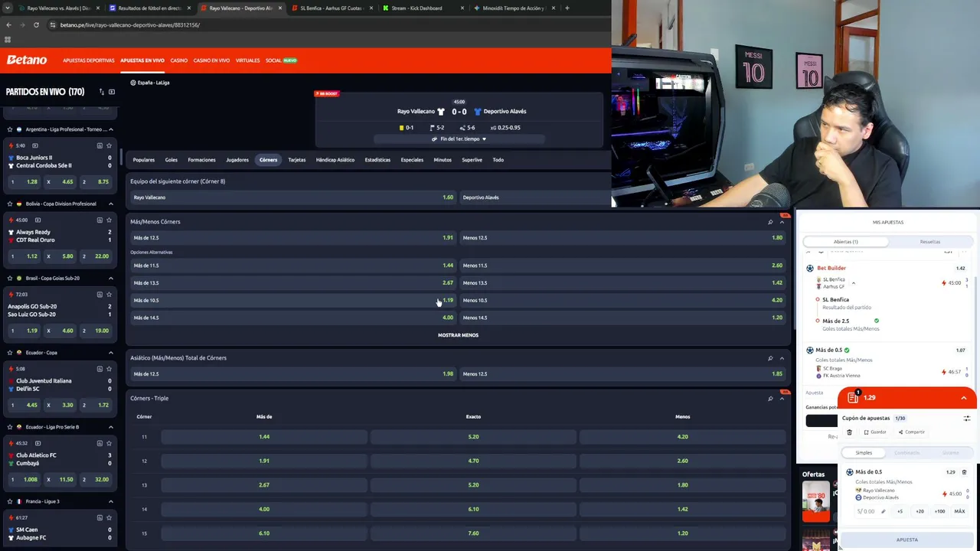Open the Estadísticas tab
The width and height of the screenshot is (980, 551).
(x=377, y=160)
